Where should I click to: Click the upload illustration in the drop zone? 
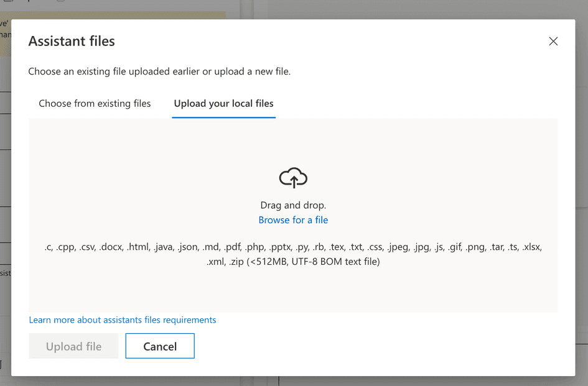coord(293,178)
